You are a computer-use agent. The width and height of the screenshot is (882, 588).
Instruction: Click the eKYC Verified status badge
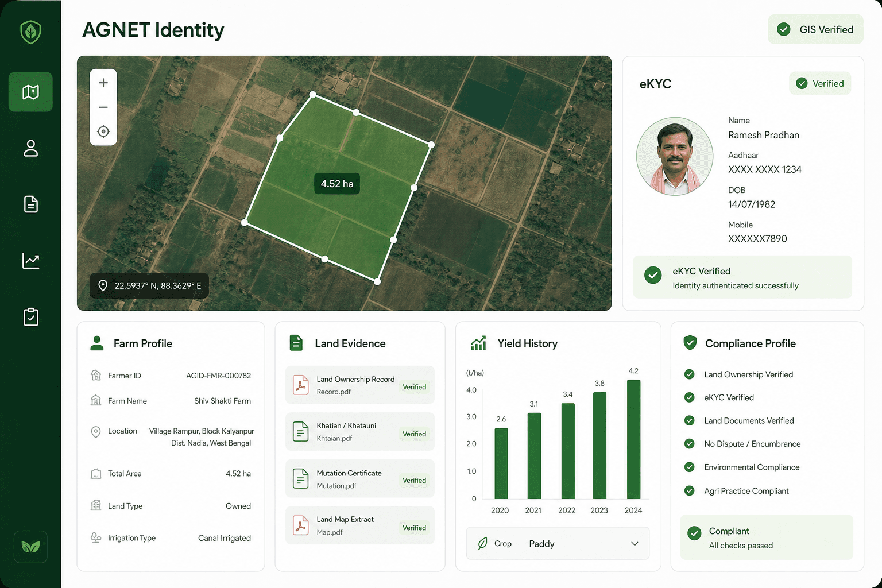[820, 83]
